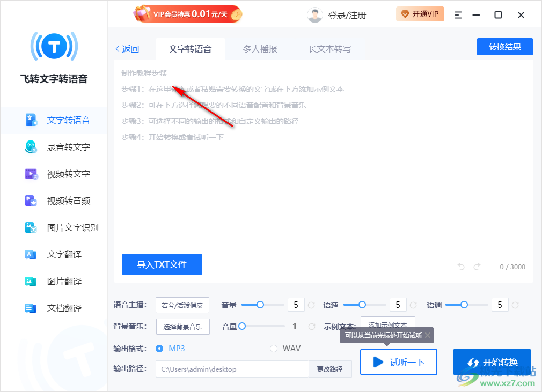Select the 图片翻译 sidebar icon
Screen dimensions: 542x392
tap(31, 282)
